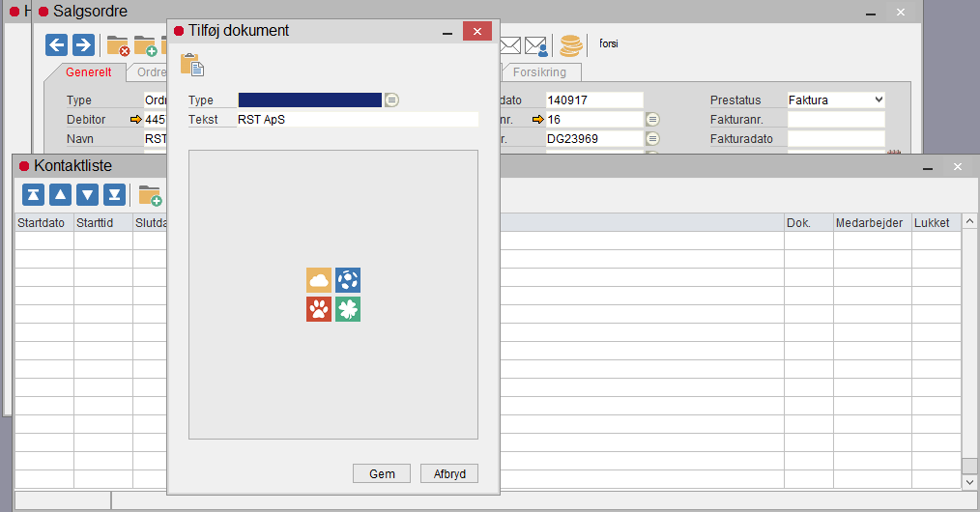980x512 pixels.
Task: Click the gold coins payment icon
Action: tap(571, 44)
